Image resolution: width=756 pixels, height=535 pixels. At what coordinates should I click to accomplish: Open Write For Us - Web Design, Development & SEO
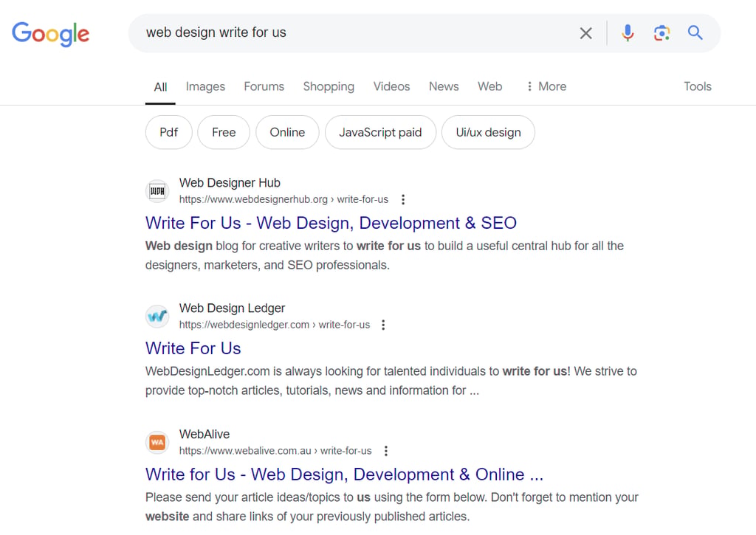click(331, 223)
